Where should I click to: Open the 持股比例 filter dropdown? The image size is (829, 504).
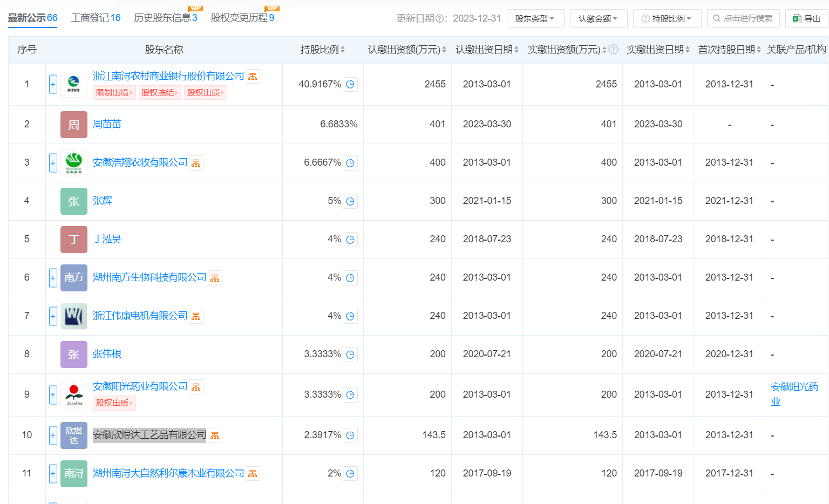pyautogui.click(x=667, y=19)
